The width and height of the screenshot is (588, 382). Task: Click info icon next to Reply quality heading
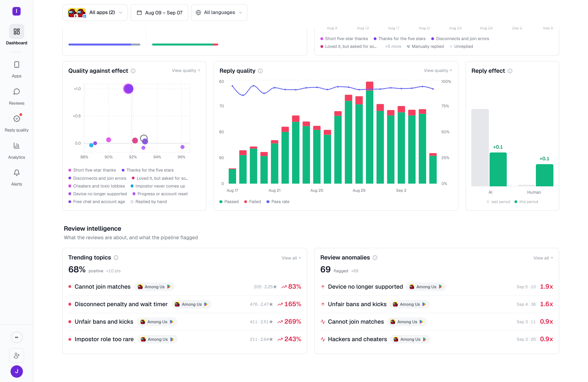coord(260,71)
